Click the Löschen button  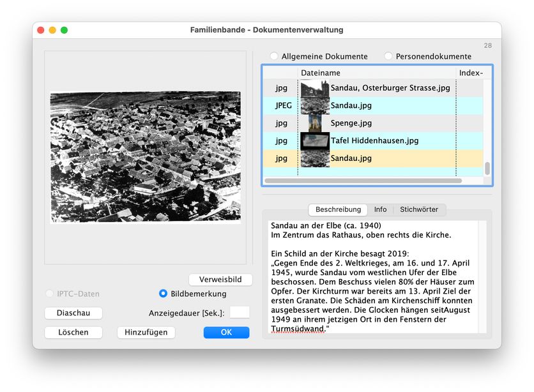(x=73, y=333)
